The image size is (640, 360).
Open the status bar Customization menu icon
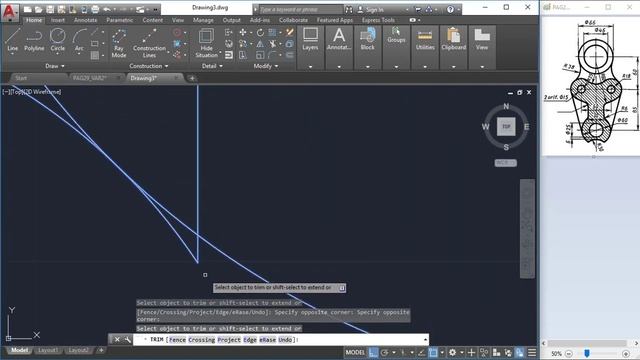(x=532, y=352)
